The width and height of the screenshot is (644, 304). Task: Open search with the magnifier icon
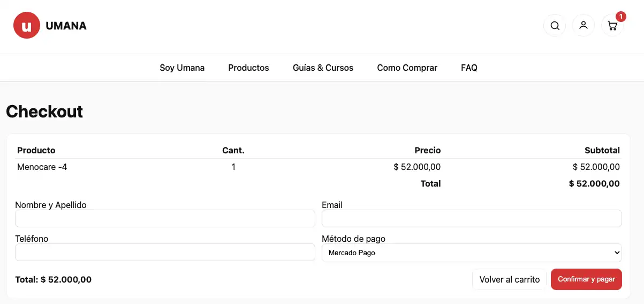tap(555, 26)
